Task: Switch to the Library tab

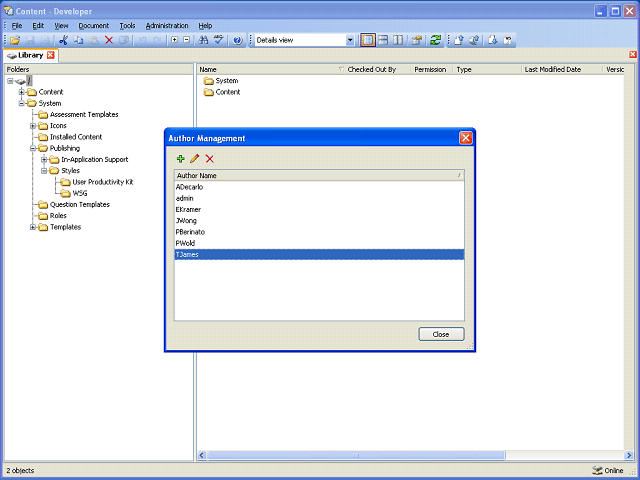Action: pyautogui.click(x=31, y=55)
